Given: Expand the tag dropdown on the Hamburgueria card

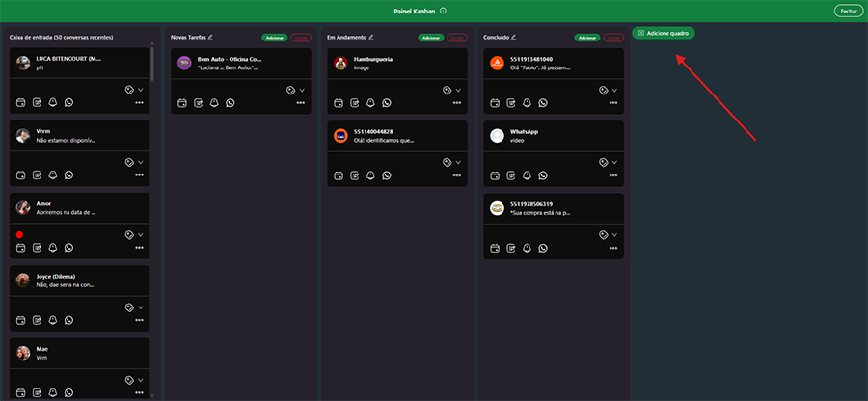Looking at the screenshot, I should point(458,90).
